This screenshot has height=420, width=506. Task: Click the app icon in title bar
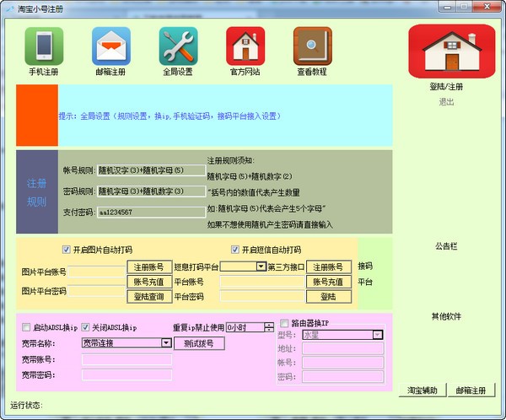click(x=10, y=8)
